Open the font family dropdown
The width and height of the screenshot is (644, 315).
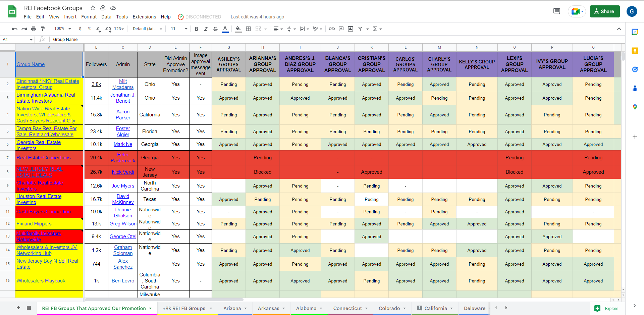pos(147,29)
